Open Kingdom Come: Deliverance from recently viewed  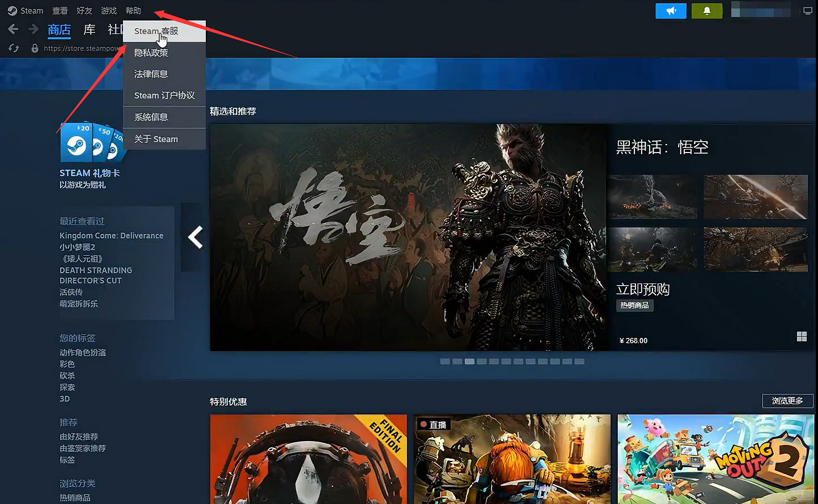[x=111, y=235]
